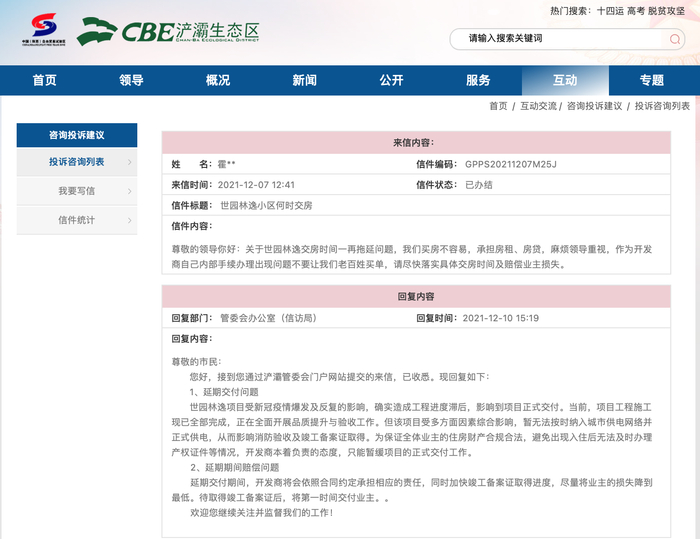Click the received time 2021-12-07 12:41
Screen dimensions: 700x539
coord(256,185)
